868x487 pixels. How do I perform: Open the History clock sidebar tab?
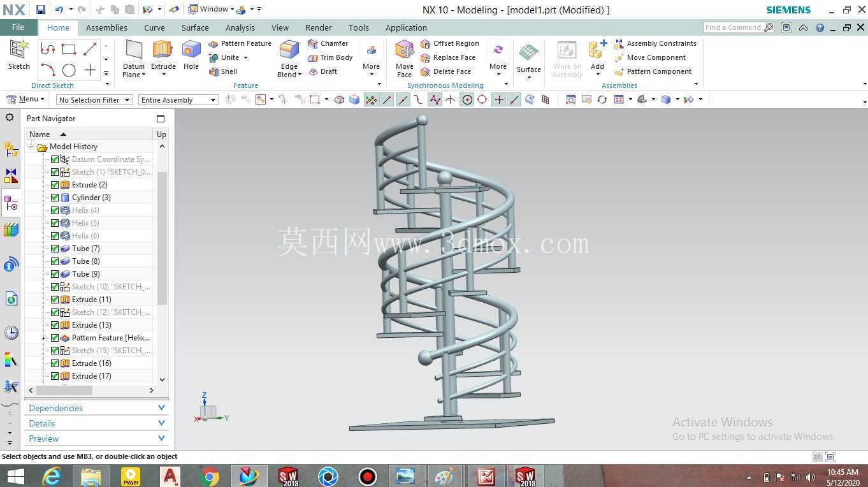click(11, 332)
